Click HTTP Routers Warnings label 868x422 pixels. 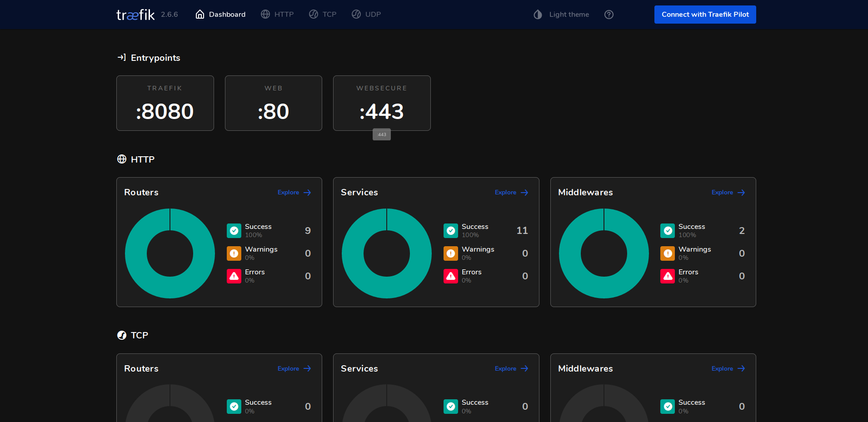(x=261, y=249)
